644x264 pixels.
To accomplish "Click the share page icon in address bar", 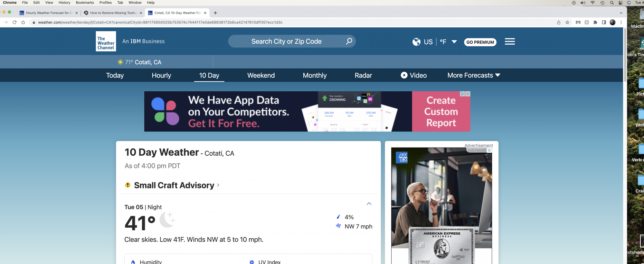I will [559, 22].
